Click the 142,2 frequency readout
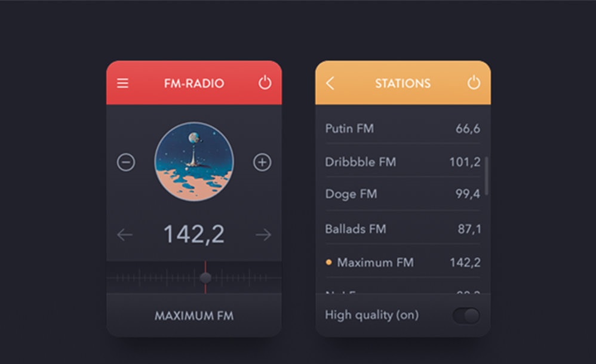Viewport: 596px width, 364px height. click(194, 235)
